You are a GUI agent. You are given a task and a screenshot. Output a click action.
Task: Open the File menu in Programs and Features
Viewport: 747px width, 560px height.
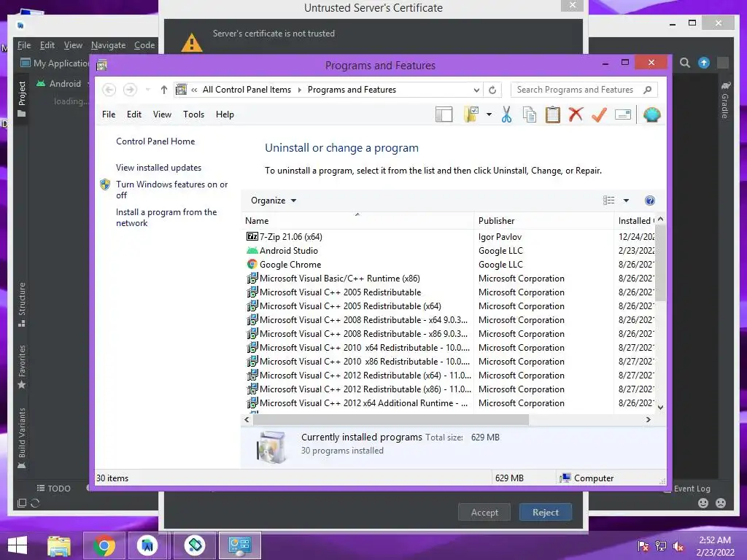[109, 114]
